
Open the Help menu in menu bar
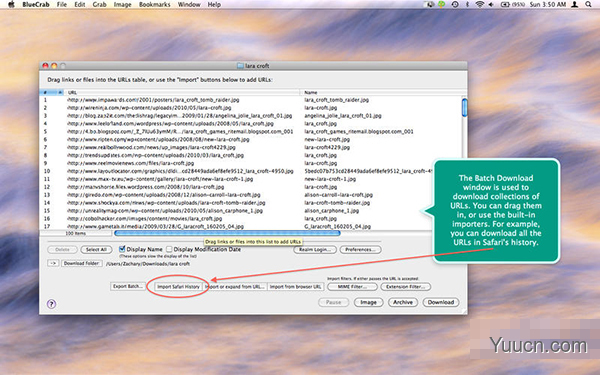(214, 5)
